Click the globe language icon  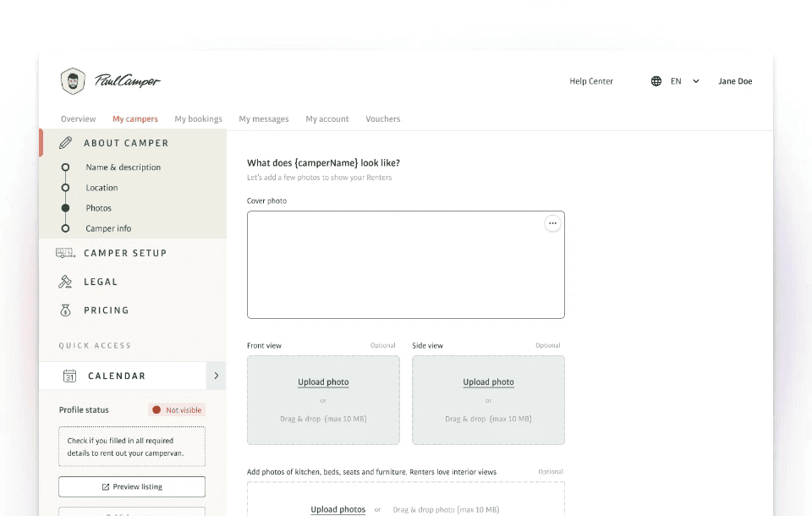[x=656, y=81]
